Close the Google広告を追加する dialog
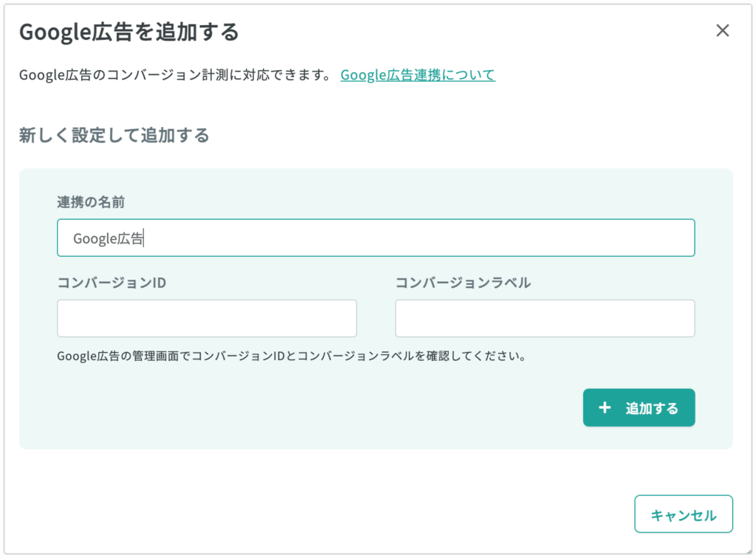756x558 pixels. [722, 31]
